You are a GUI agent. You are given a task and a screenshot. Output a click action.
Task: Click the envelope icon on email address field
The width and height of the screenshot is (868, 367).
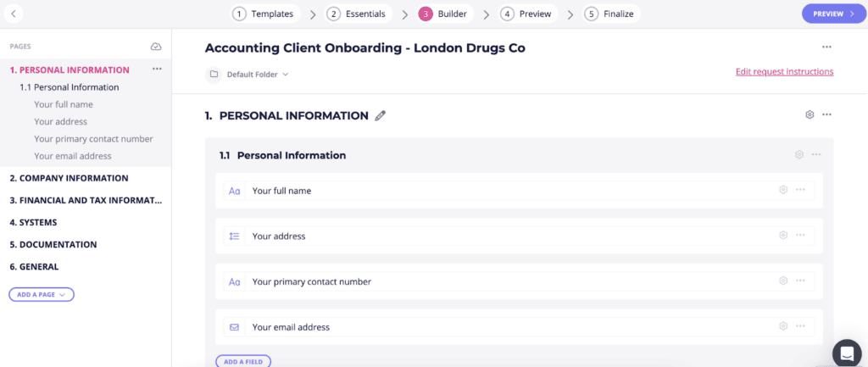tap(234, 327)
